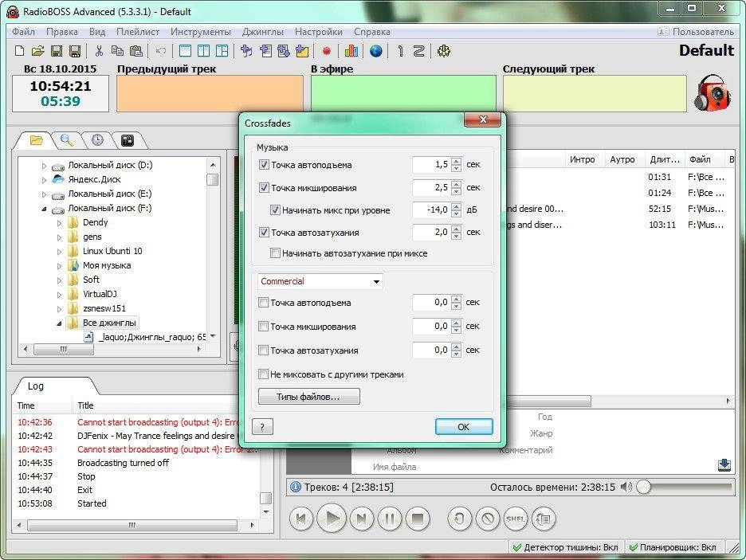The height and width of the screenshot is (560, 746).
Task: Open the Инструменты menu
Action: point(201,32)
